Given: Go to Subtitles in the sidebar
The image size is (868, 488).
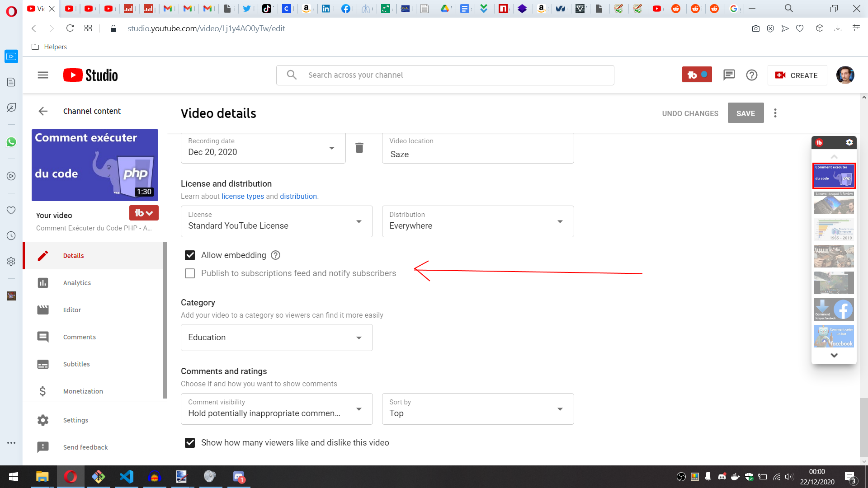Looking at the screenshot, I should [x=76, y=364].
